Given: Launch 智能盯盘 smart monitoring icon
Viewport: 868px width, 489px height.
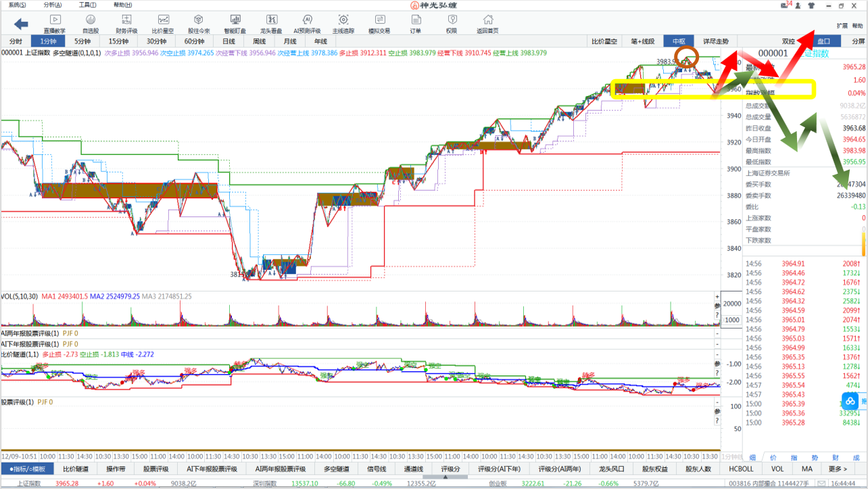Looking at the screenshot, I should (x=235, y=24).
